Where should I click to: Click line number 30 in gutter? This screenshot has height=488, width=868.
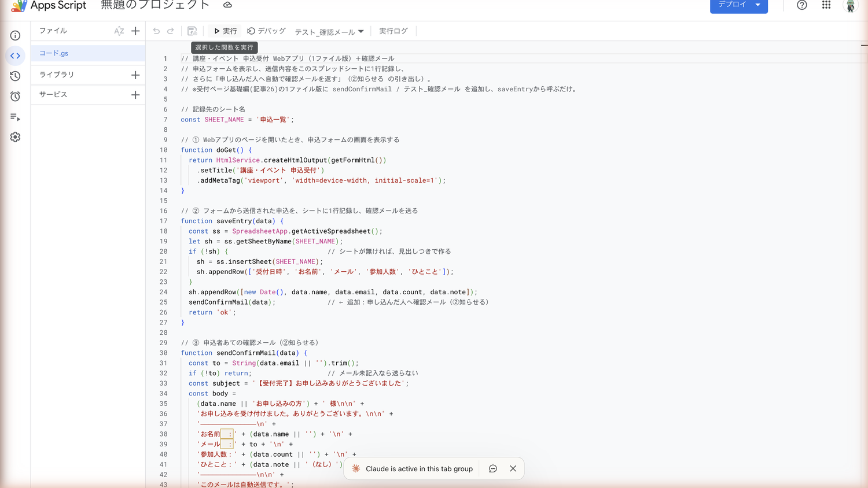click(164, 353)
